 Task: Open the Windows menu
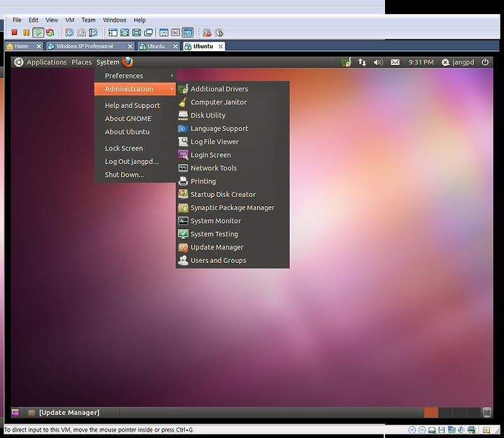[114, 20]
